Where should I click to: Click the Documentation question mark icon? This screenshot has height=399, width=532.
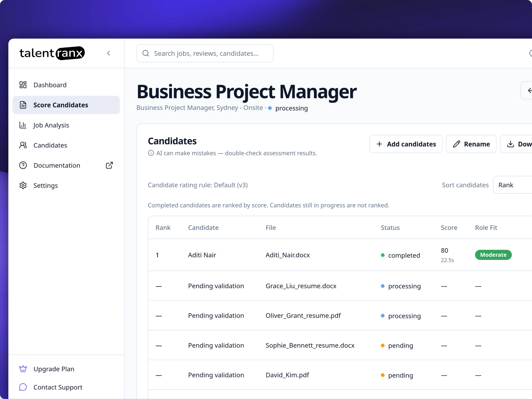(23, 165)
